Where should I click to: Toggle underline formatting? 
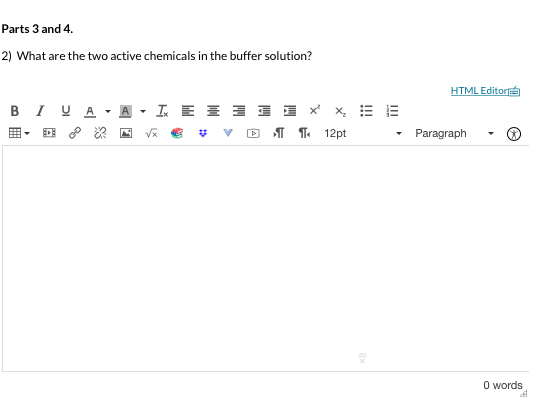[x=65, y=111]
